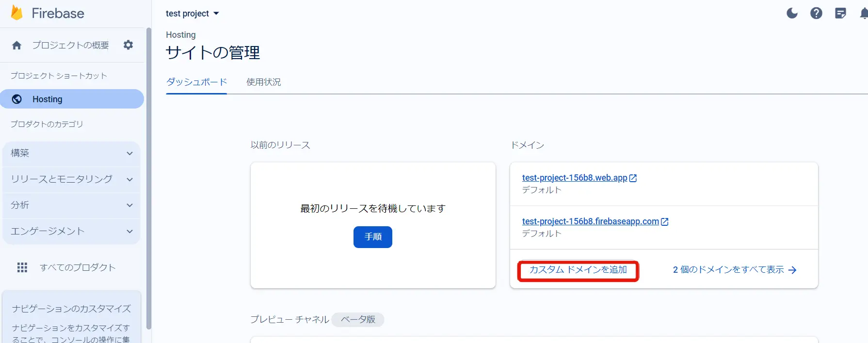Open すべてのプロダクト menu entry
The image size is (868, 343).
(x=78, y=267)
